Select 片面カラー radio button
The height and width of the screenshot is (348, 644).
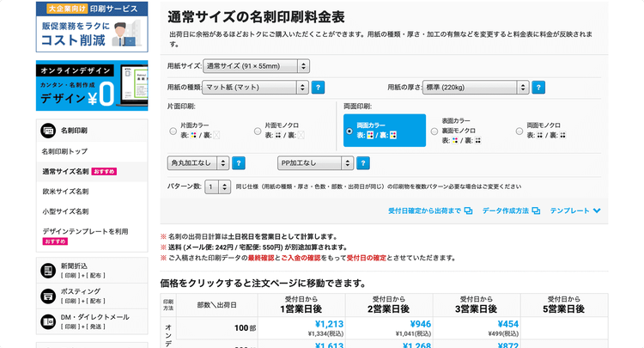pyautogui.click(x=173, y=131)
